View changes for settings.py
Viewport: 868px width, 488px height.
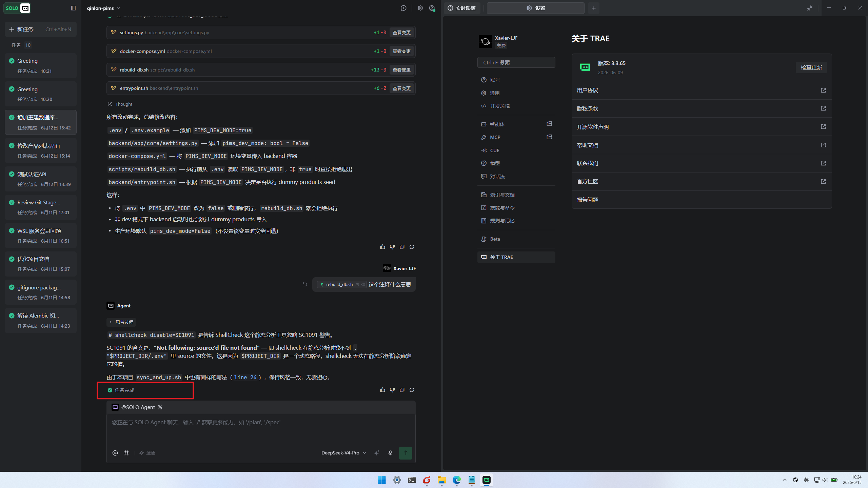pos(401,33)
